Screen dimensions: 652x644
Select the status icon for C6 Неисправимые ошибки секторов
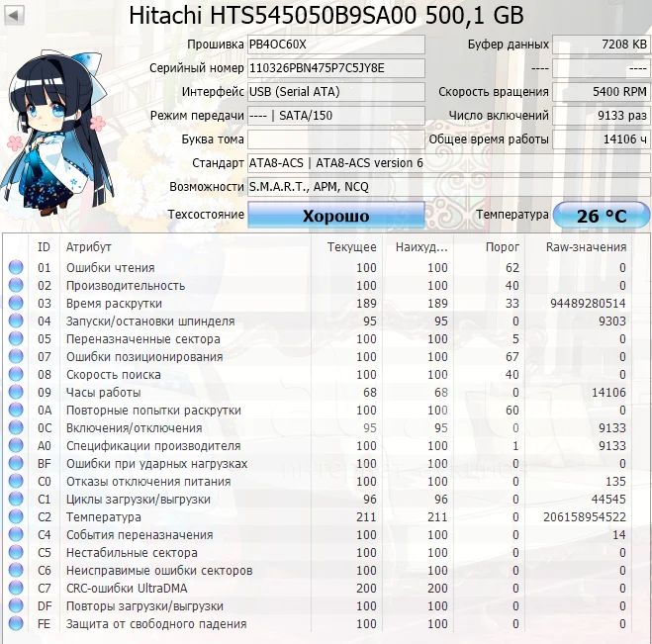click(x=16, y=571)
